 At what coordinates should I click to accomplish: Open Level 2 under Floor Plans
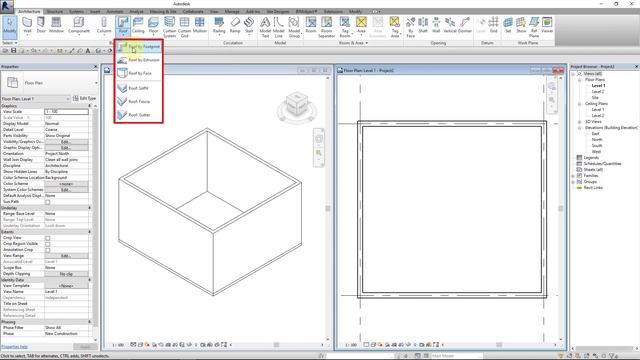pos(598,92)
